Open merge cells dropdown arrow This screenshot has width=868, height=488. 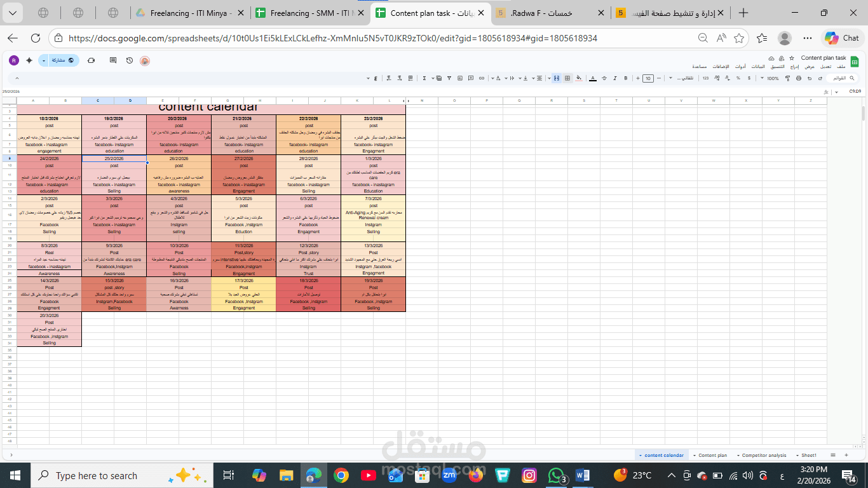(549, 78)
